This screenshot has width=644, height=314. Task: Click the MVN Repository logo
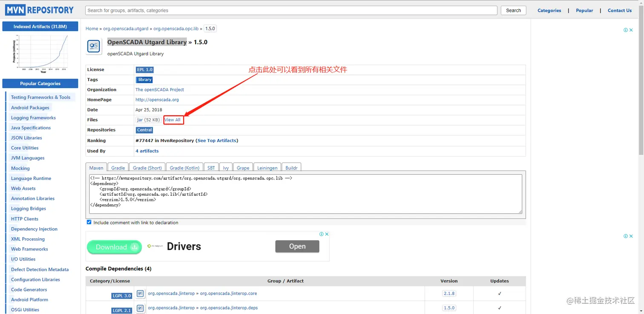(x=40, y=10)
